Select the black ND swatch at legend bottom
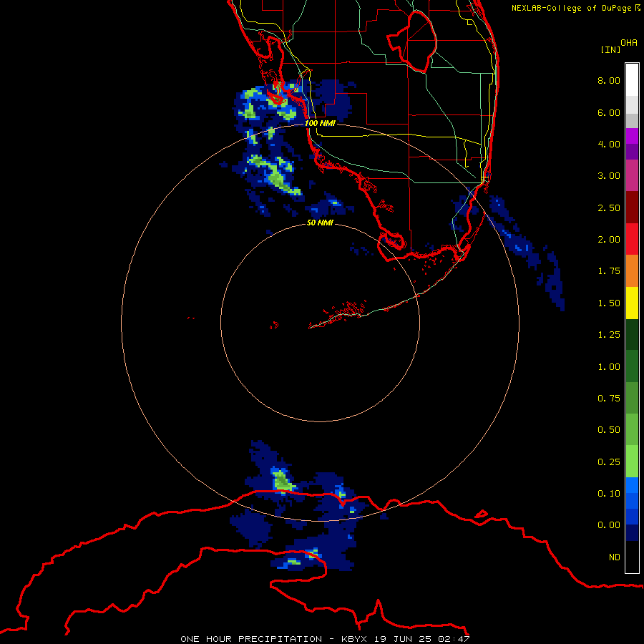The width and height of the screenshot is (644, 644). 632,557
